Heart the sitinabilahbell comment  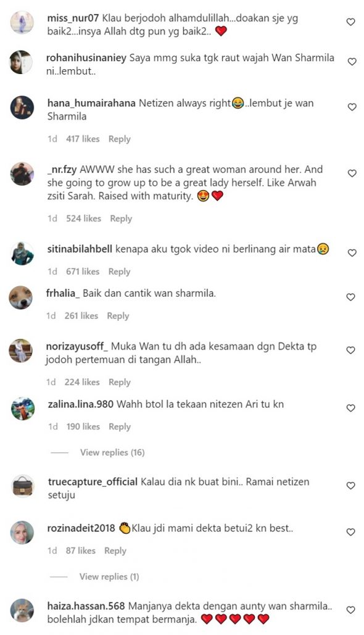[x=352, y=253]
